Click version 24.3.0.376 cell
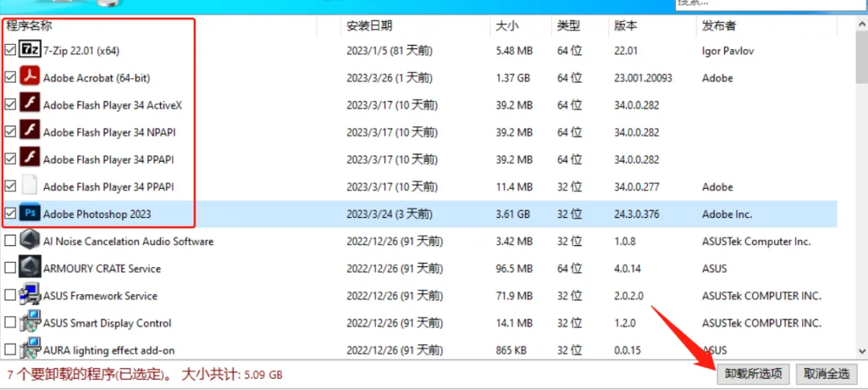Image resolution: width=868 pixels, height=390 pixels. [637, 214]
